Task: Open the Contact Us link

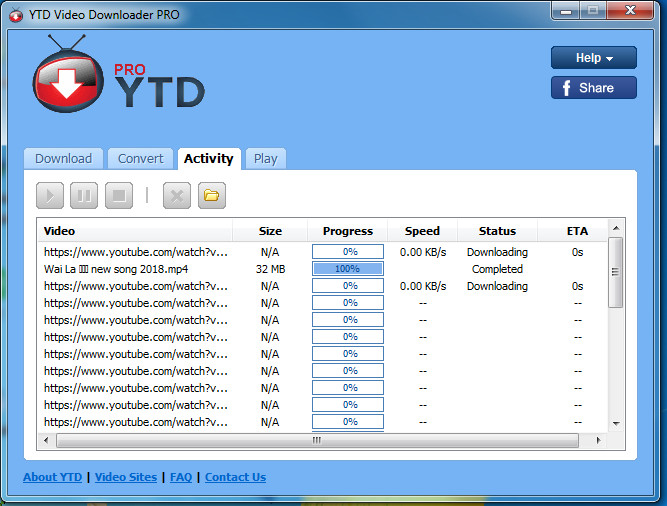Action: [x=235, y=477]
